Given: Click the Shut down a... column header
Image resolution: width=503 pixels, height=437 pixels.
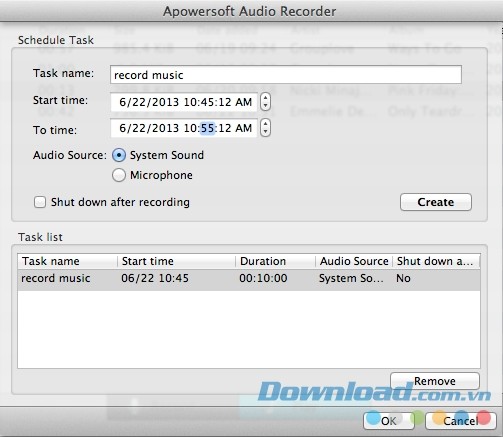Looking at the screenshot, I should point(436,261).
